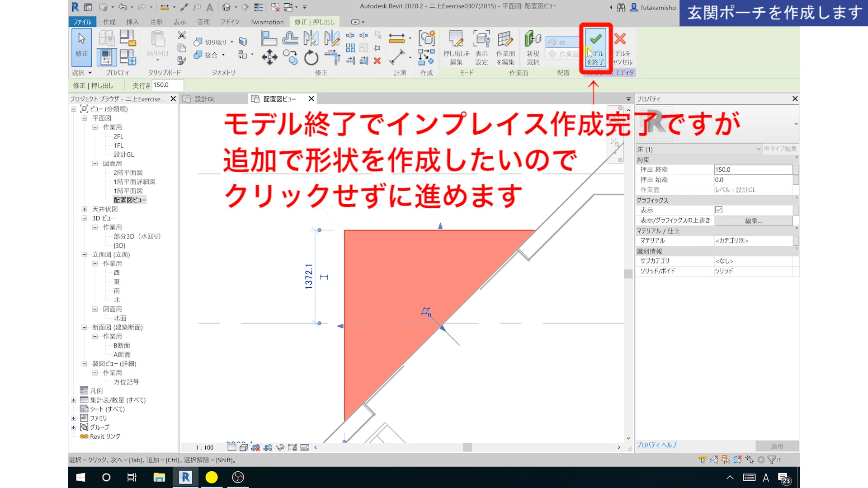This screenshot has height=488, width=868.
Task: Click the Align tool in the Modify panel
Action: point(269,39)
